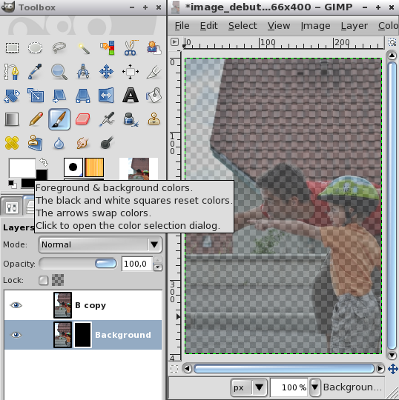Screen dimensions: 399x400
Task: Select the Foreground Select tool
Action: click(x=154, y=48)
